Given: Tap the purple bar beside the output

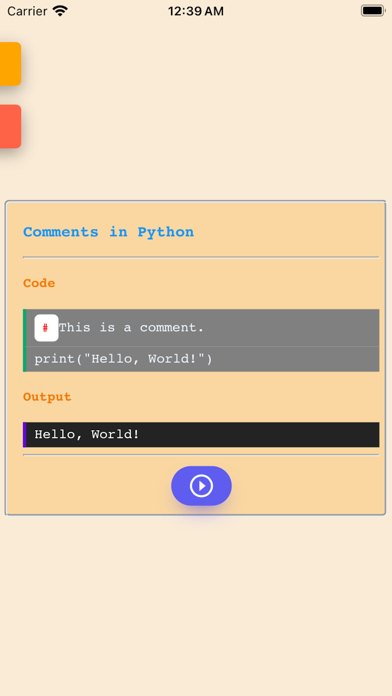Looking at the screenshot, I should tap(24, 435).
